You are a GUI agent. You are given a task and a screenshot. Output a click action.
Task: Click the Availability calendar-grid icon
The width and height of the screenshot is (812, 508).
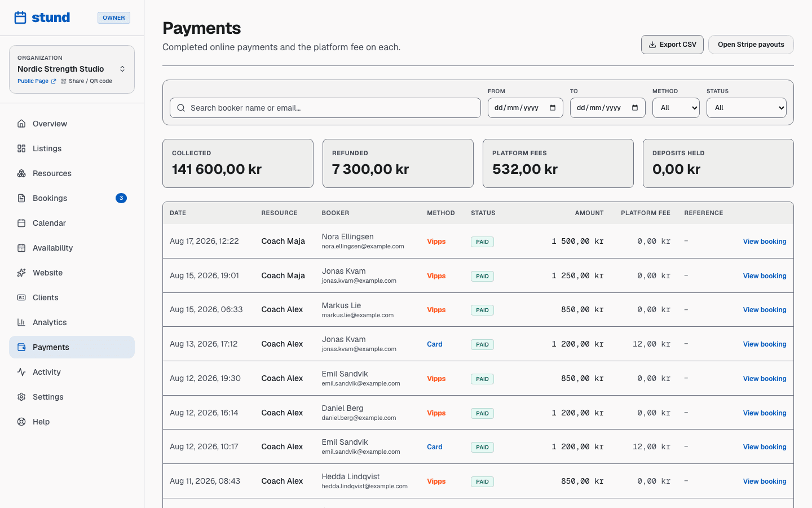(21, 248)
